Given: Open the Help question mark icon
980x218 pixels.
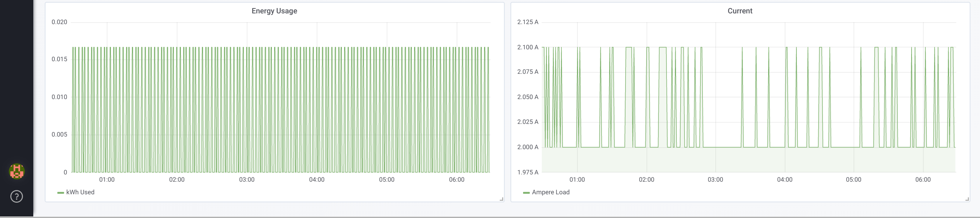Looking at the screenshot, I should coord(17,196).
